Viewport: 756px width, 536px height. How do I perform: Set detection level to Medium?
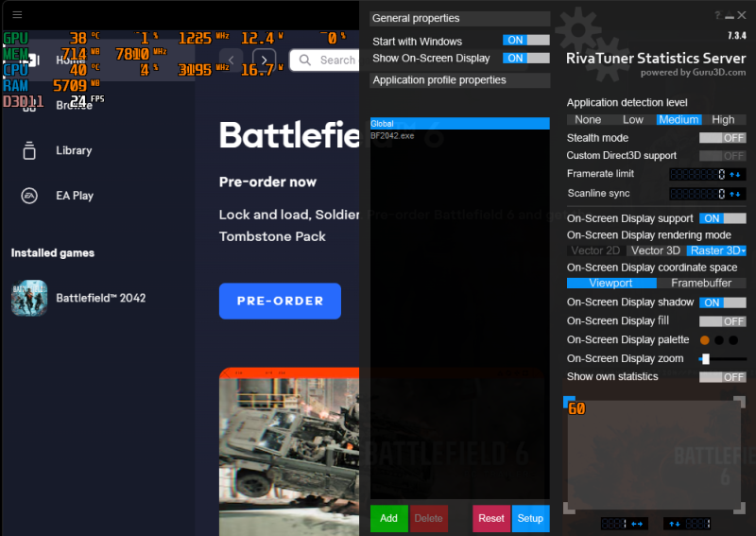[679, 120]
